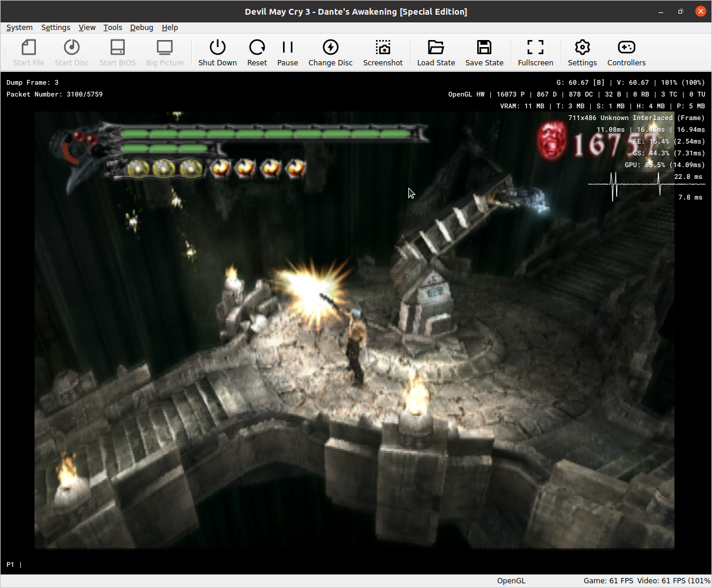Click the Change Disc icon
Screen dimensions: 712x588
331,53
